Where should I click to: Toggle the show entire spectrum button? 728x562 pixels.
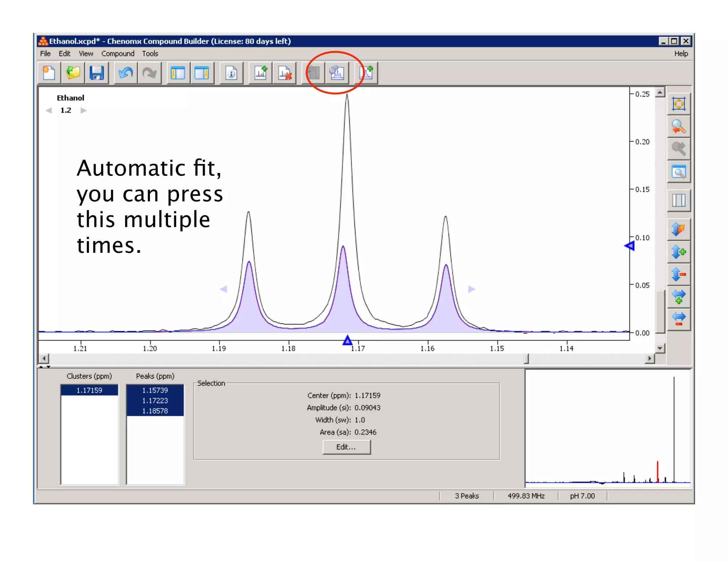[679, 104]
